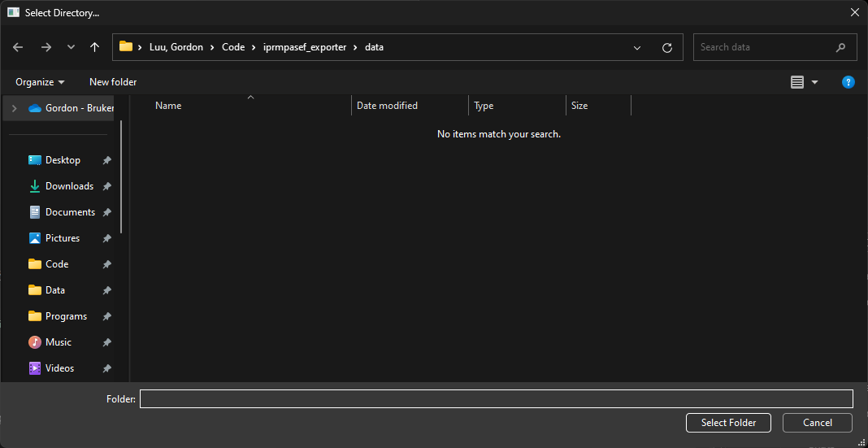Click the pin icon next to Desktop

point(106,161)
